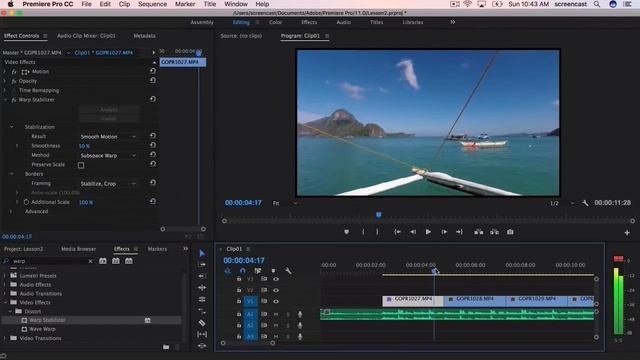The image size is (640, 360).
Task: Play the Program monitor sequence
Action: [x=428, y=232]
